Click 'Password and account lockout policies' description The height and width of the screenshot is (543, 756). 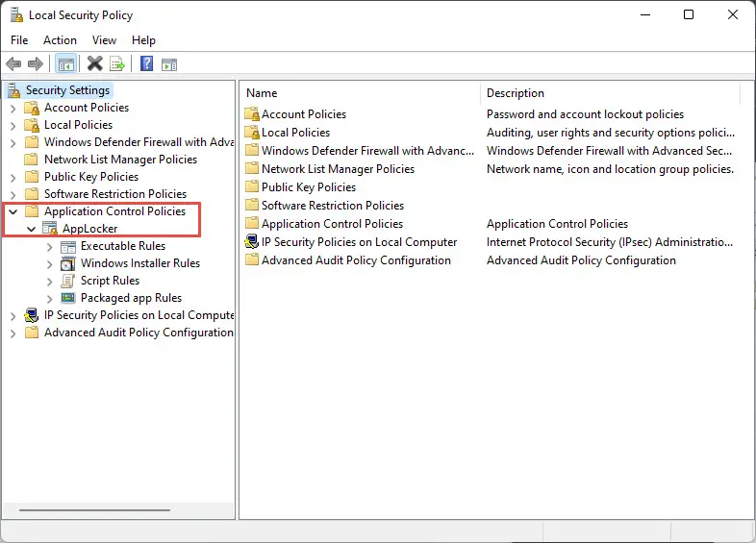pyautogui.click(x=585, y=114)
